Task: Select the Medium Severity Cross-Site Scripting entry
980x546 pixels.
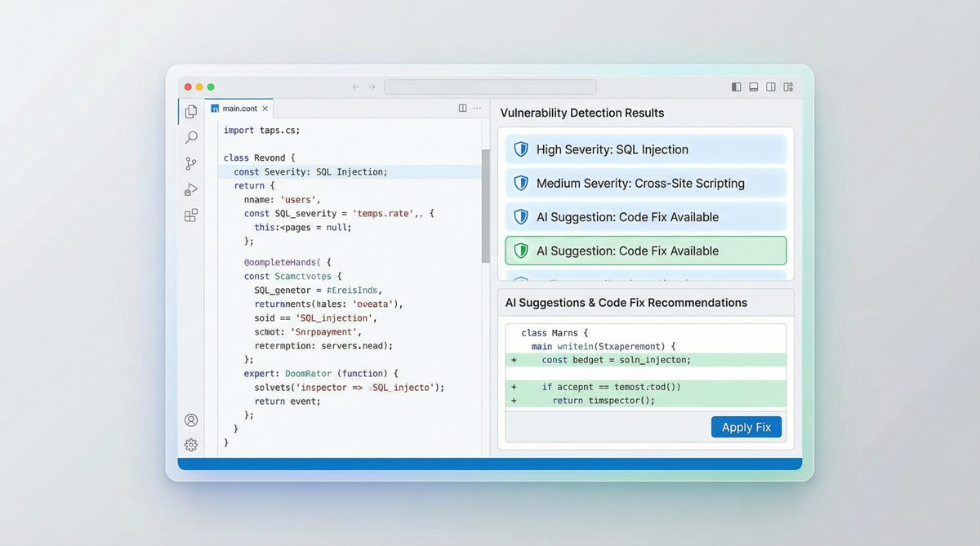Action: coord(645,183)
